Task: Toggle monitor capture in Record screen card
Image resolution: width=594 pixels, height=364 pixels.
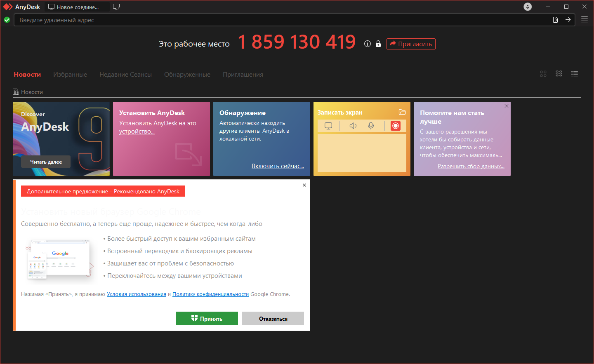Action: [x=328, y=126]
